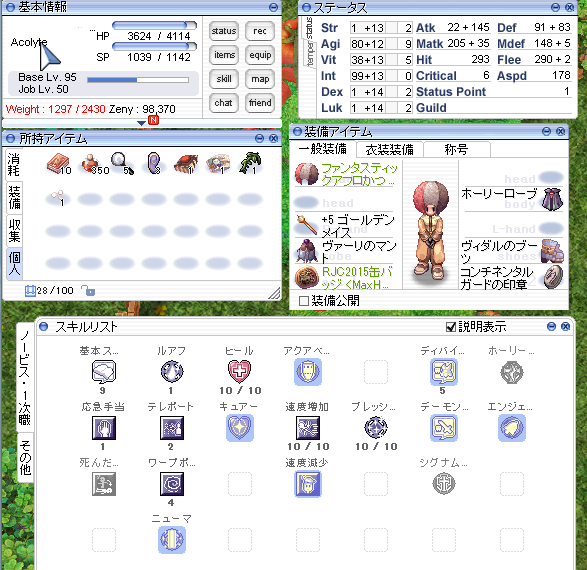Image resolution: width=587 pixels, height=570 pixels.
Task: Select the green leaf item
Action: pos(250,163)
